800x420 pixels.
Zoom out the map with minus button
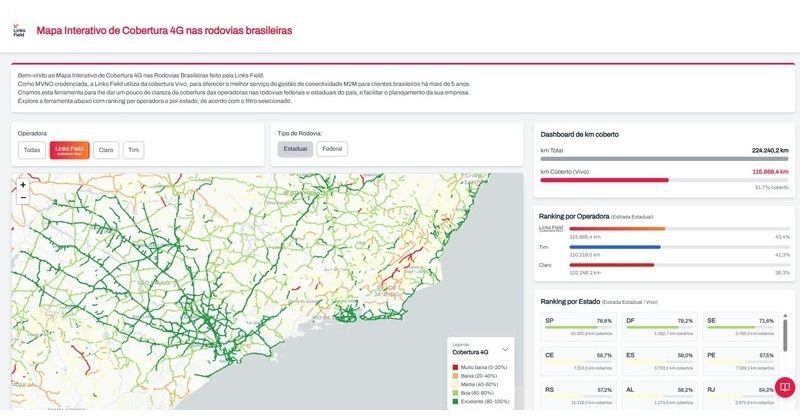coord(23,197)
